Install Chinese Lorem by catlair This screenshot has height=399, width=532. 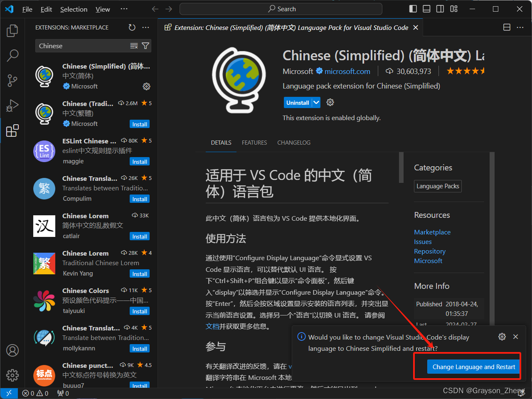click(140, 236)
